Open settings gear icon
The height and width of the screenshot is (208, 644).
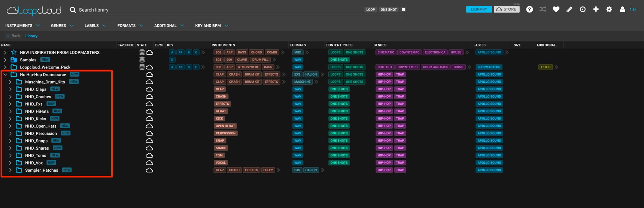609,9
